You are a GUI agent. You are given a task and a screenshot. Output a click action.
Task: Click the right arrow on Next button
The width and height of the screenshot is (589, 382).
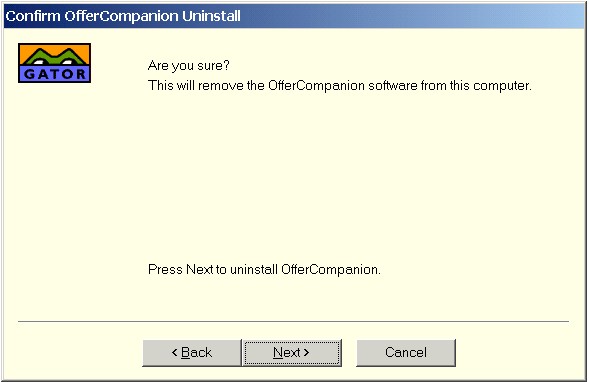tap(306, 352)
